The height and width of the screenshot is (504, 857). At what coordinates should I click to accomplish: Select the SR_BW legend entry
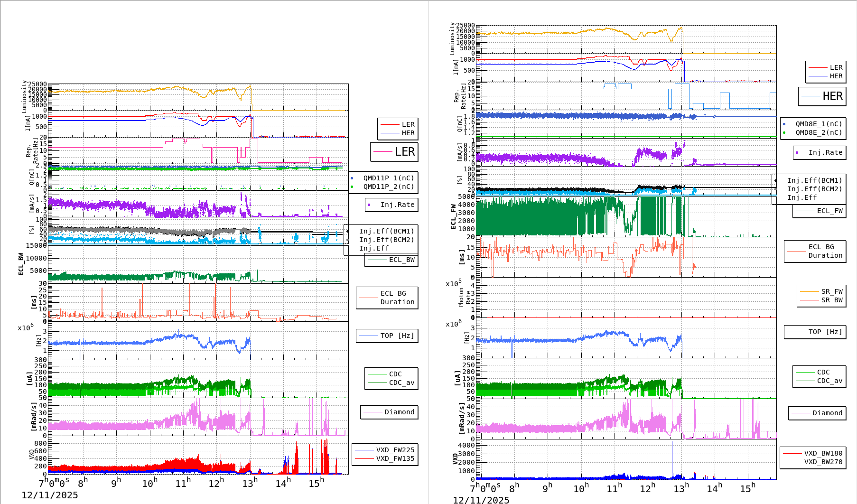tap(832, 300)
